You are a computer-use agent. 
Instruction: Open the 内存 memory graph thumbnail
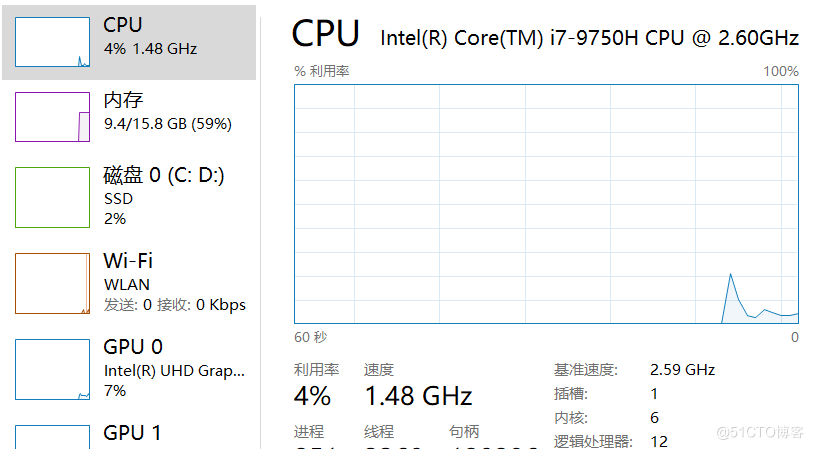(52, 117)
